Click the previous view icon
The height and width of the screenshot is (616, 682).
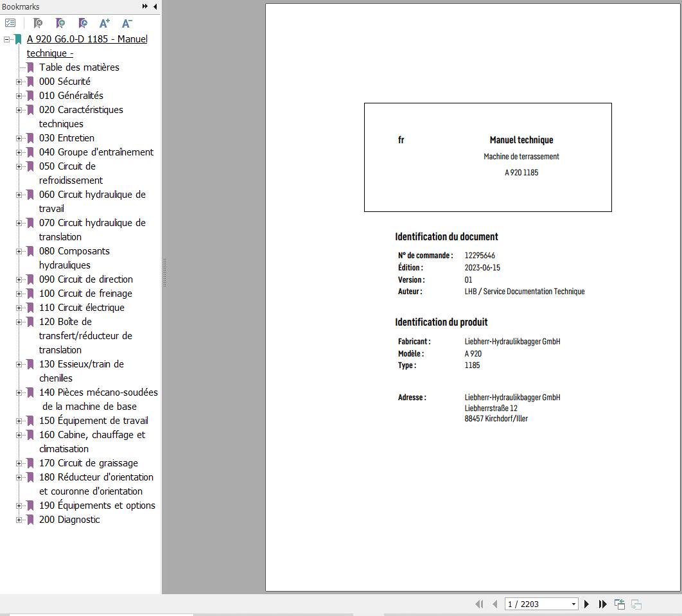coord(619,604)
